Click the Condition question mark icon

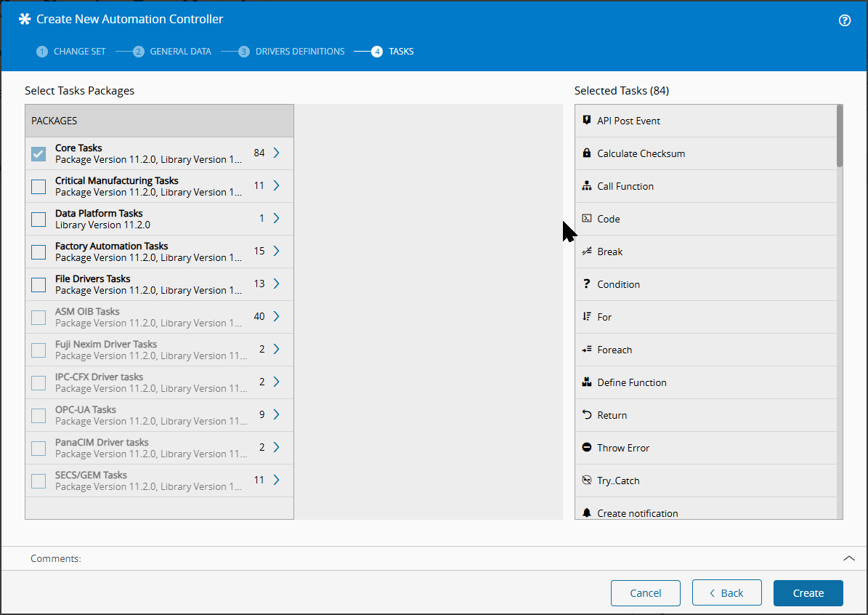[x=587, y=284]
